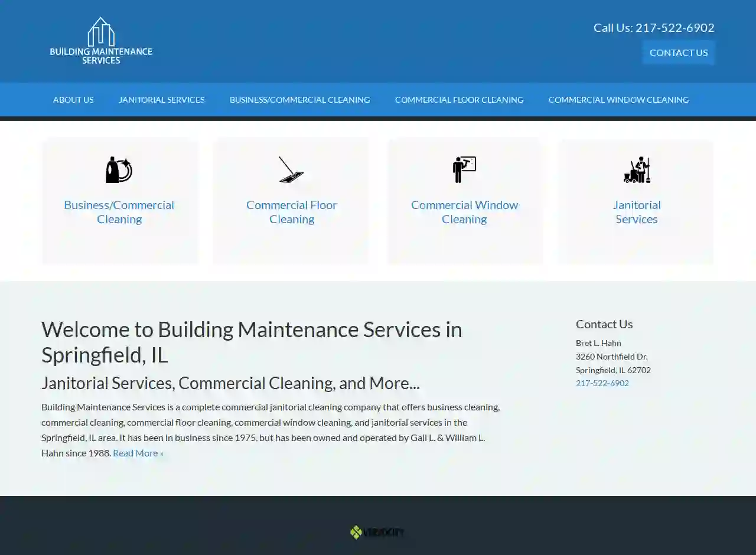This screenshot has width=756, height=555.
Task: Open the Business/Commercial Cleaning card link
Action: point(119,212)
